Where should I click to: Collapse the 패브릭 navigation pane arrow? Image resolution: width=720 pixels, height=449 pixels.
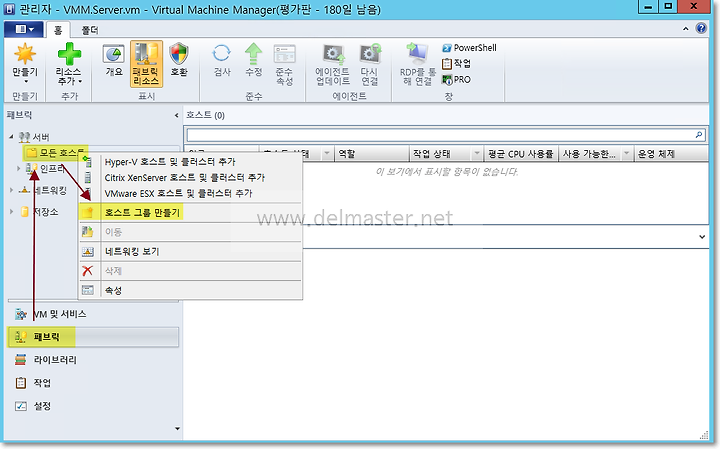coord(176,116)
